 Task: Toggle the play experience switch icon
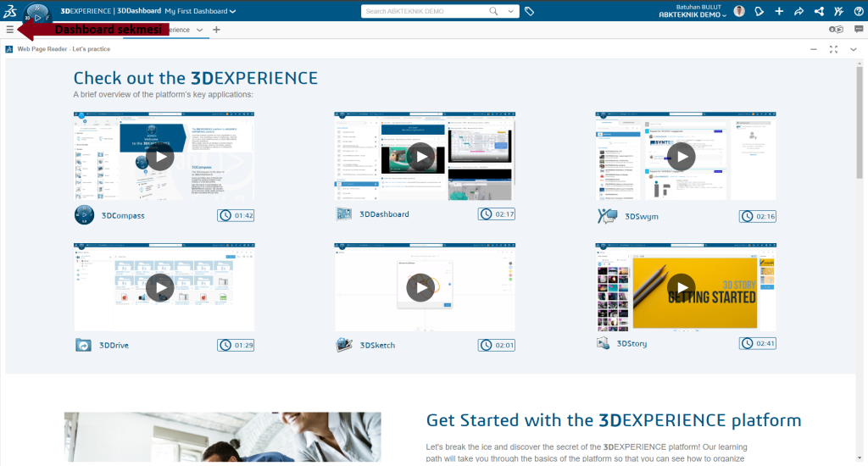pos(836,30)
